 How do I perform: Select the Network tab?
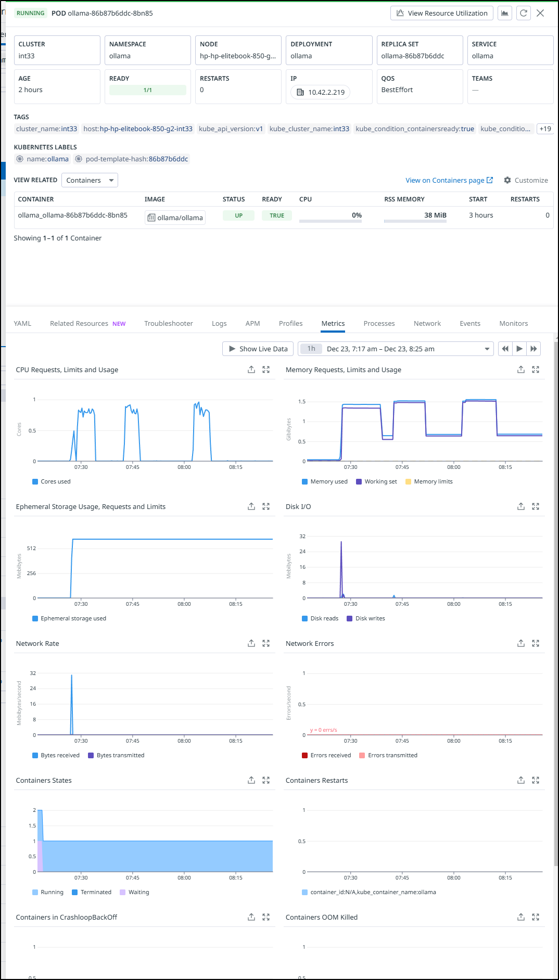[x=427, y=323]
